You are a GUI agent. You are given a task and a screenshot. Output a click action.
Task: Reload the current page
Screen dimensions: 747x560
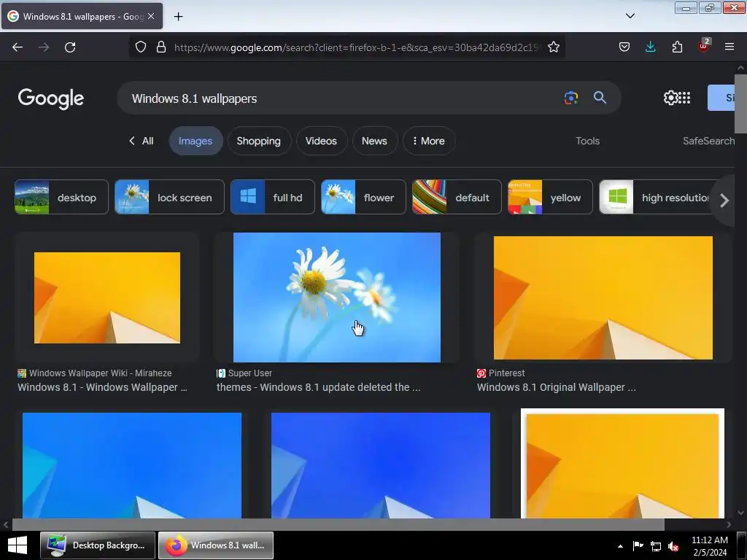point(70,47)
